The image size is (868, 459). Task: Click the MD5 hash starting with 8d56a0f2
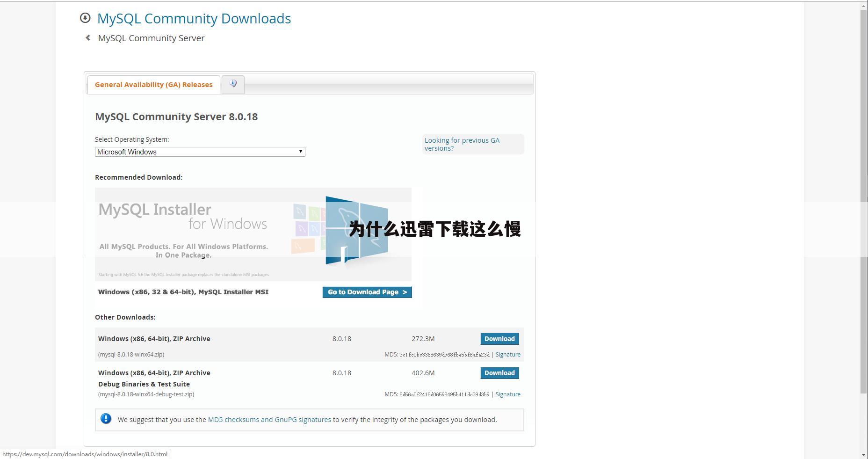(x=444, y=394)
